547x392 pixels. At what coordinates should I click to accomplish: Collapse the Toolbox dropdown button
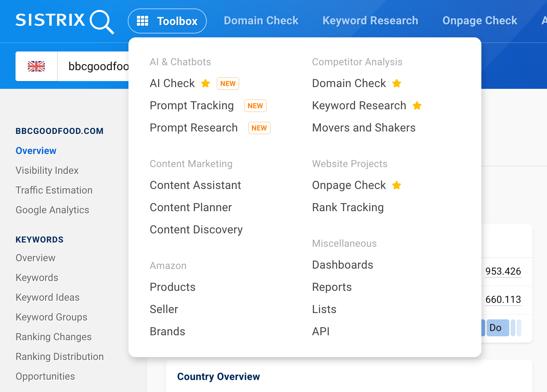click(167, 21)
